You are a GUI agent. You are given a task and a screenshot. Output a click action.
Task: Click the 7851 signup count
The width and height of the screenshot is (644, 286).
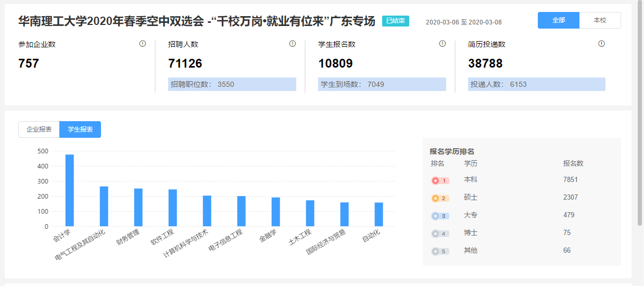coord(571,180)
